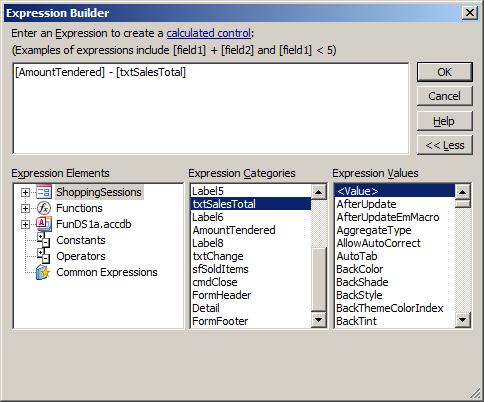Viewport: 484px width, 402px height.
Task: Expand the ShoppingSessions node
Action: (x=25, y=192)
